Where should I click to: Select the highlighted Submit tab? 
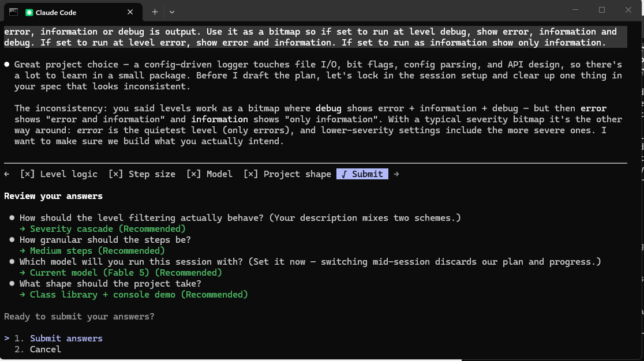(x=362, y=174)
